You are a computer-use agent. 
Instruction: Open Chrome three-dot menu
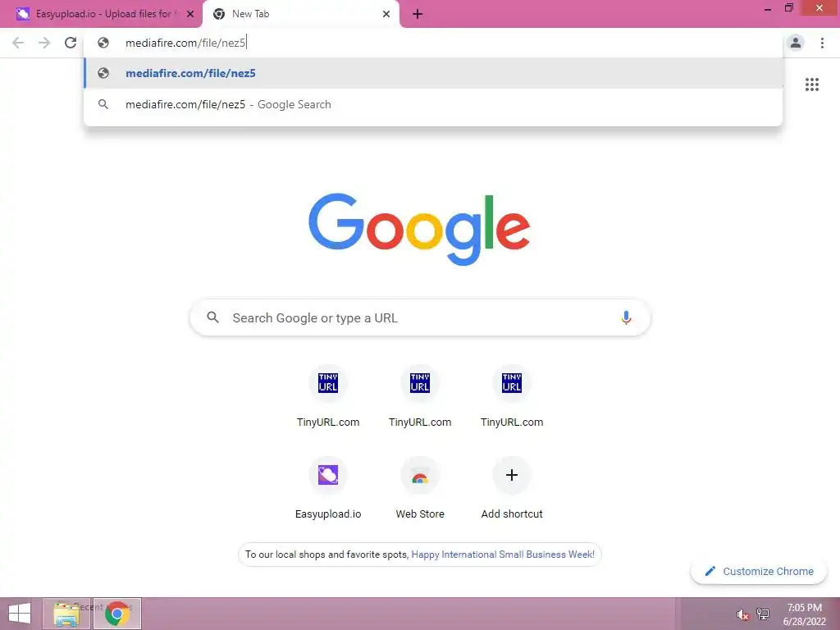pyautogui.click(x=822, y=43)
